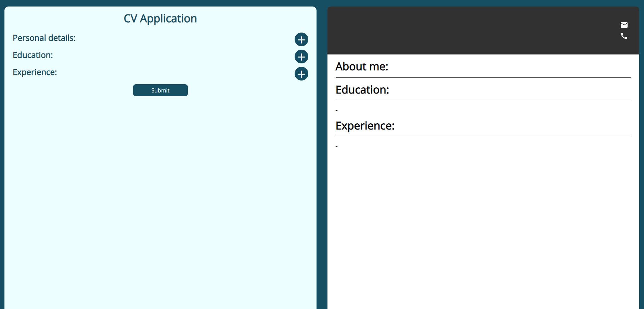This screenshot has height=309, width=644.
Task: Click the dash under preview Experience
Action: (x=337, y=146)
